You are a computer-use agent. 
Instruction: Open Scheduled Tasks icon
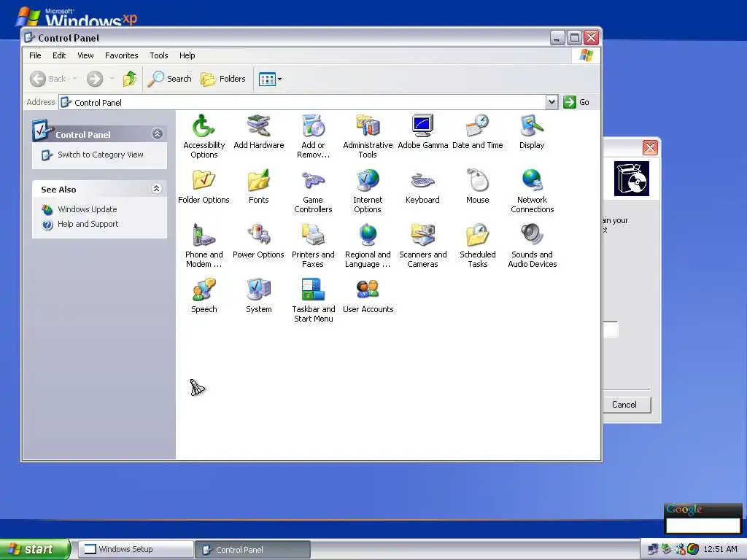tap(477, 236)
